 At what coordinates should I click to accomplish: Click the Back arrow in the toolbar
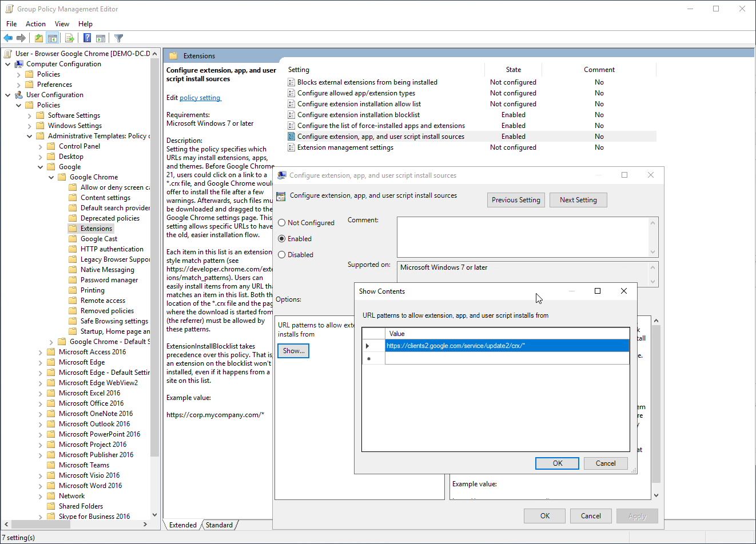(8, 38)
